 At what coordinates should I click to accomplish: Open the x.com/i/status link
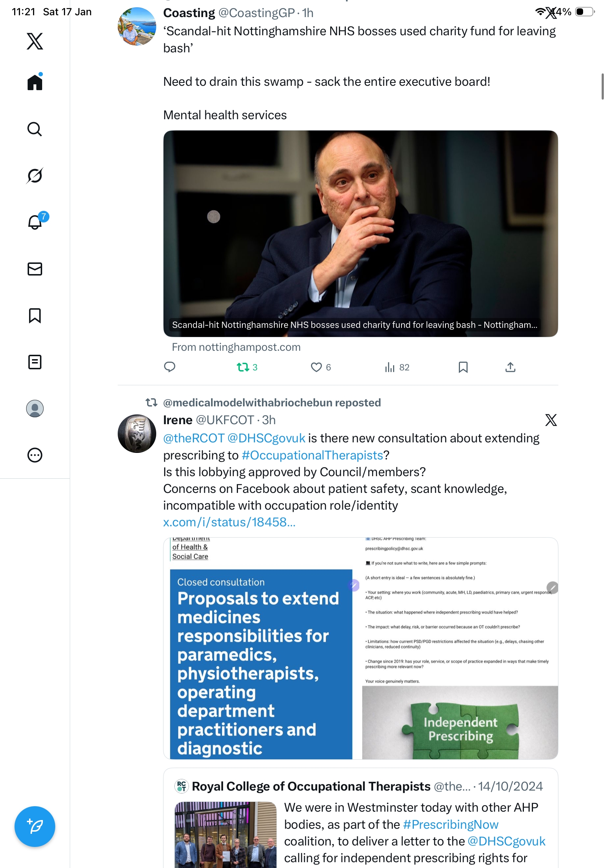coord(229,522)
